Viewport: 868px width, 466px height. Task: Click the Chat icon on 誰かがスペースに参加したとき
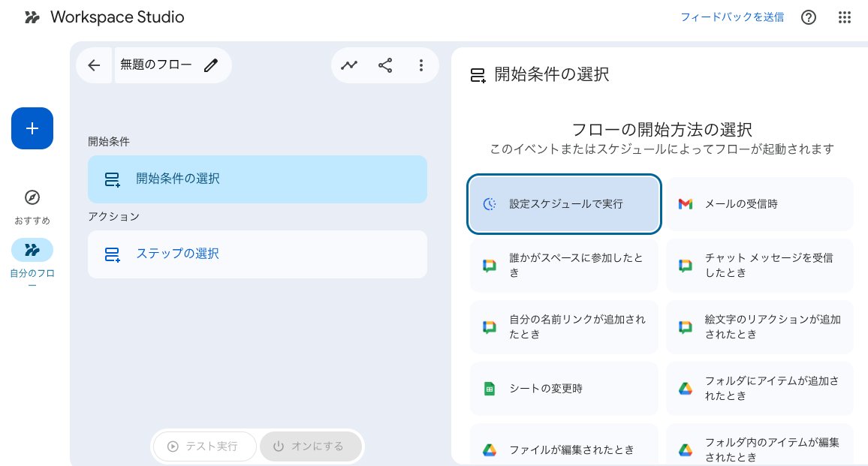click(x=490, y=266)
